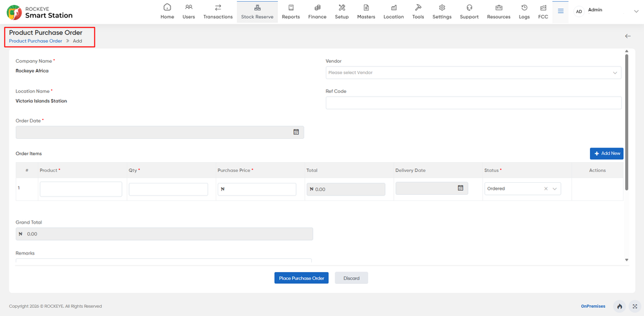Follow the Product Purchase Order breadcrumb link
Image resolution: width=644 pixels, height=316 pixels.
36,41
